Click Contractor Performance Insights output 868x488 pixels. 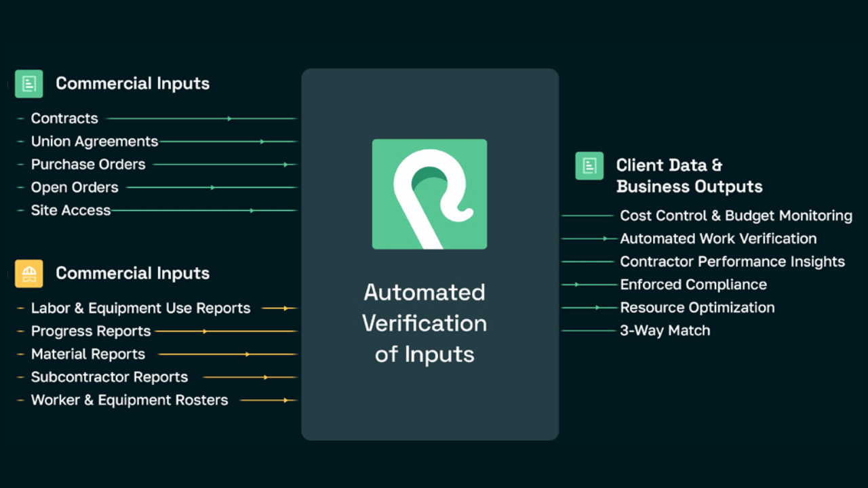pos(732,262)
